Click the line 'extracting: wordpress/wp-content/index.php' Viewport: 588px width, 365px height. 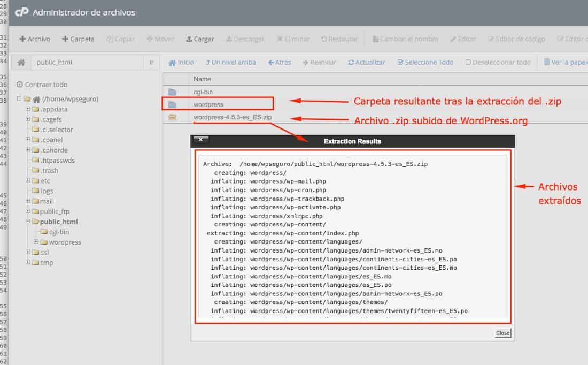click(283, 233)
